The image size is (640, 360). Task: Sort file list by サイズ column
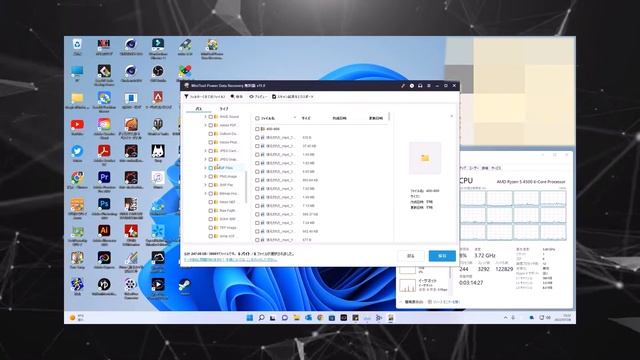pyautogui.click(x=306, y=118)
